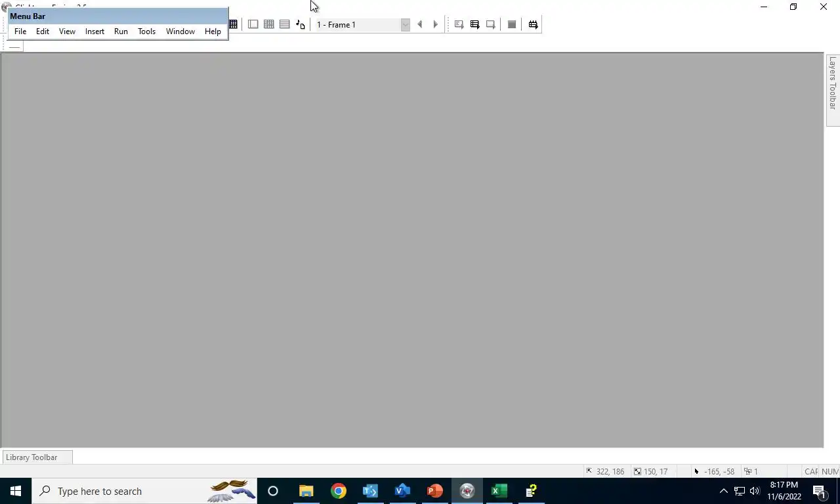Image resolution: width=840 pixels, height=504 pixels.
Task: Open Google Chrome from taskbar
Action: 338,491
